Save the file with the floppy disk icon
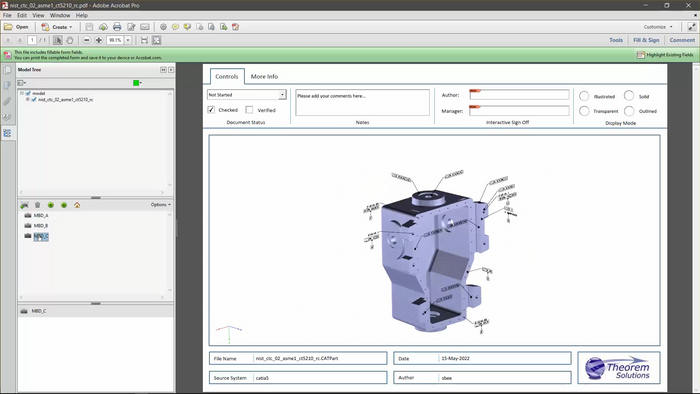This screenshot has width=700, height=394. (89, 27)
